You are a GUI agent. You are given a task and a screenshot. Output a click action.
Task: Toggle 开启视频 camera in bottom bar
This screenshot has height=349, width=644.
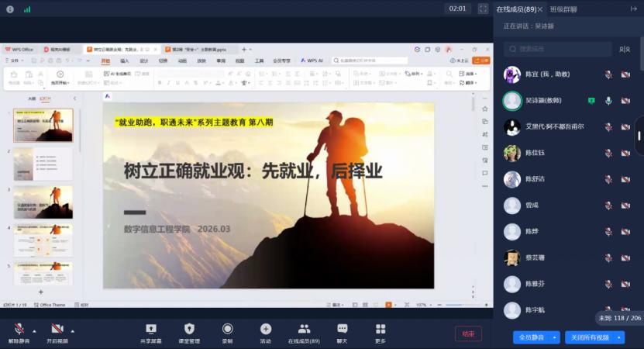[56, 329]
